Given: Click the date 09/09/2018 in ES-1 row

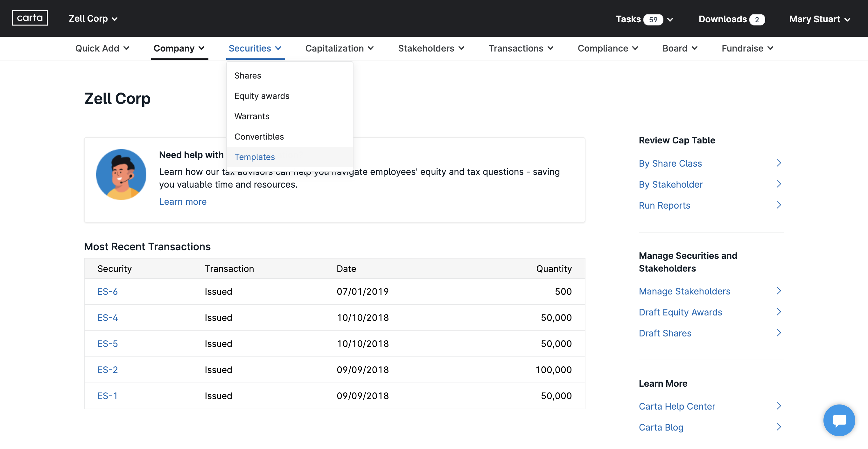Looking at the screenshot, I should [x=362, y=396].
